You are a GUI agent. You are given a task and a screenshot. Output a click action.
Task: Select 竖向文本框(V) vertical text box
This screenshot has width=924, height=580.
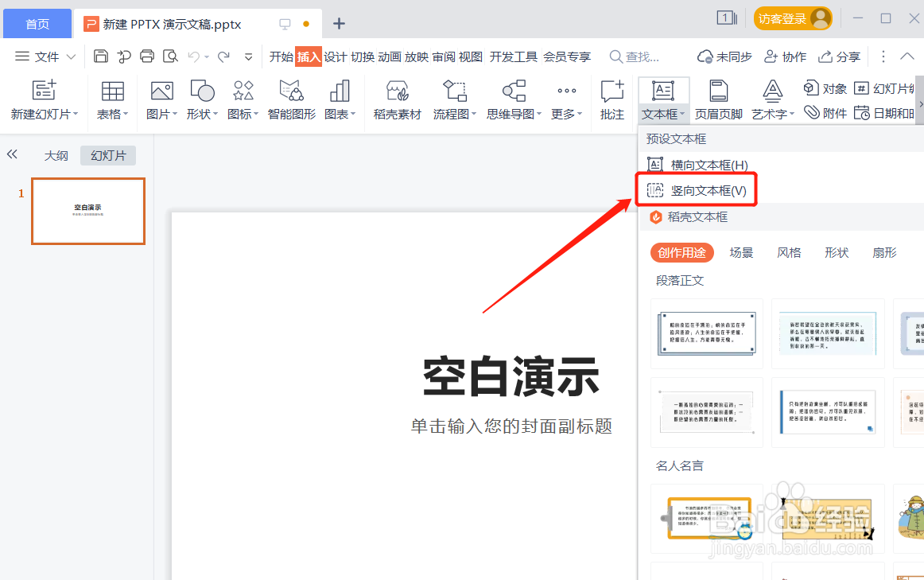[x=697, y=190]
